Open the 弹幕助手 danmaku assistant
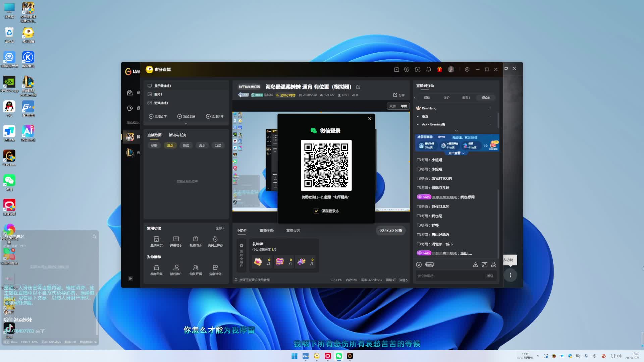The width and height of the screenshot is (644, 362). coord(176,241)
